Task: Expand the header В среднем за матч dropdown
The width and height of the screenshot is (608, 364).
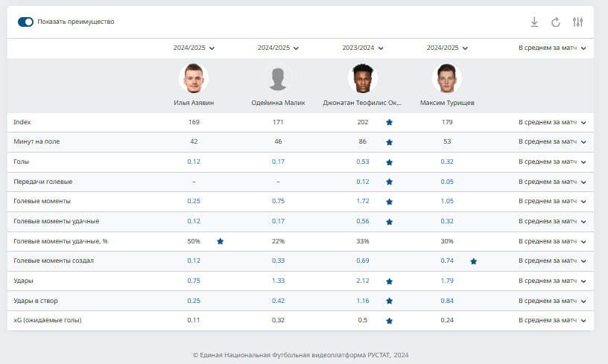Action: click(552, 48)
